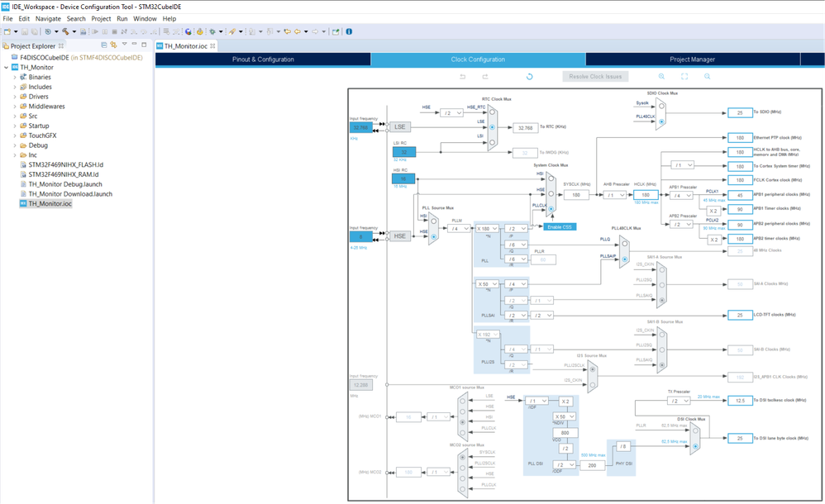The width and height of the screenshot is (825, 504).
Task: Open the HSE RTC /2 divider dropdown
Action: pyautogui.click(x=451, y=113)
